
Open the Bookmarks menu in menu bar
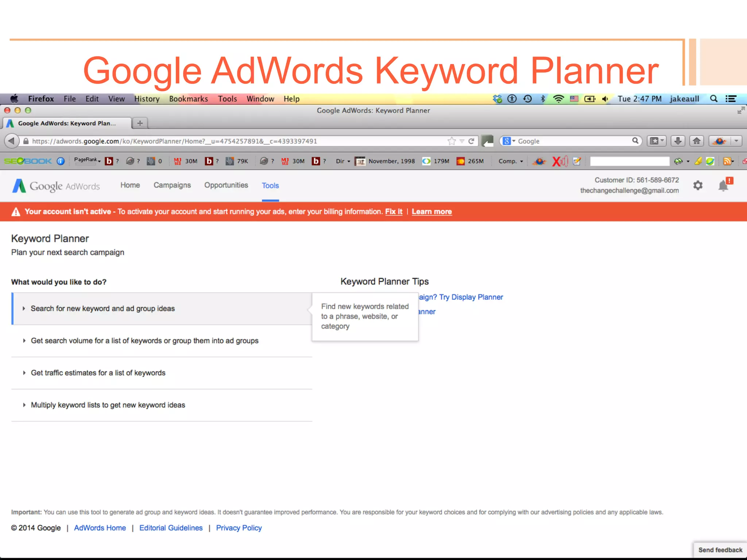[x=189, y=99]
